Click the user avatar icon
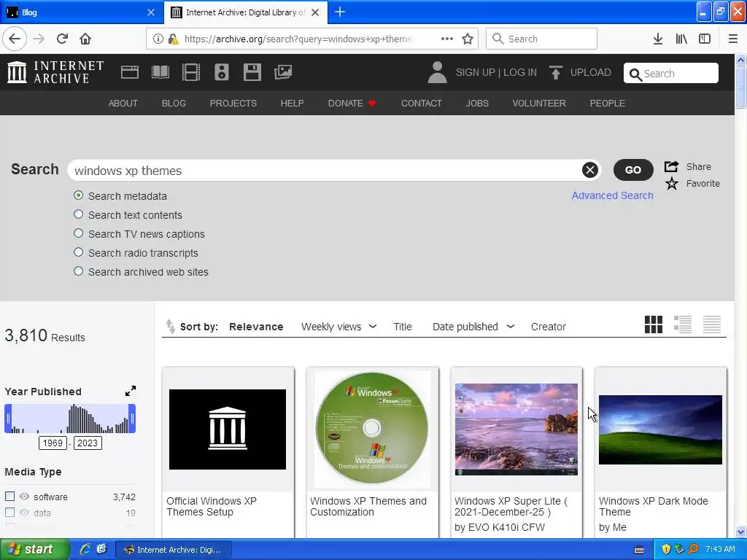This screenshot has width=747, height=560. [438, 72]
